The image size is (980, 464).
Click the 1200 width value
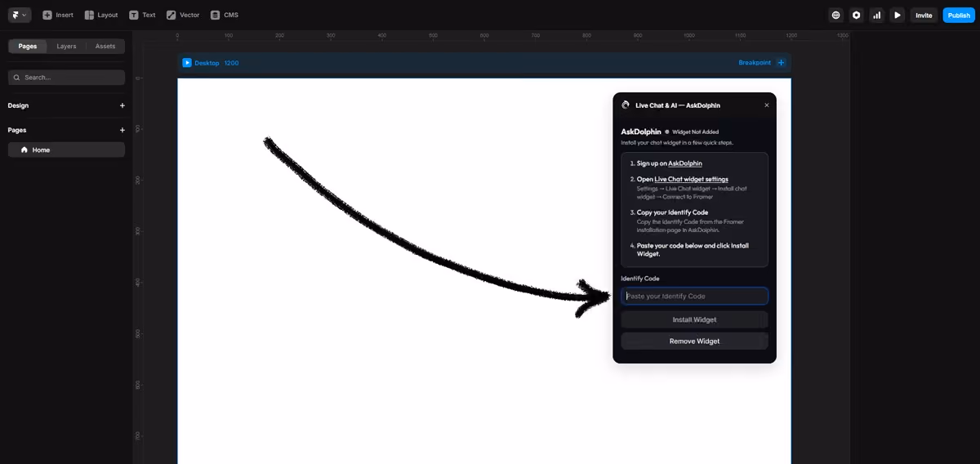[231, 63]
